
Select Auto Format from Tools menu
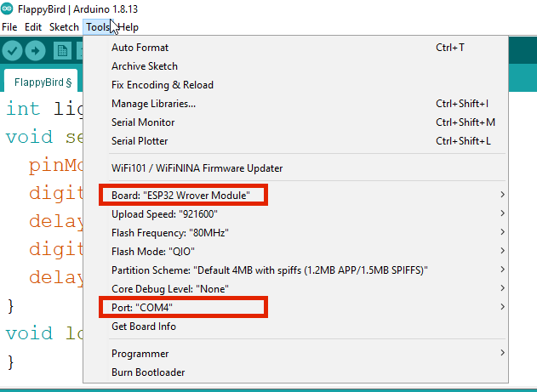(x=140, y=48)
